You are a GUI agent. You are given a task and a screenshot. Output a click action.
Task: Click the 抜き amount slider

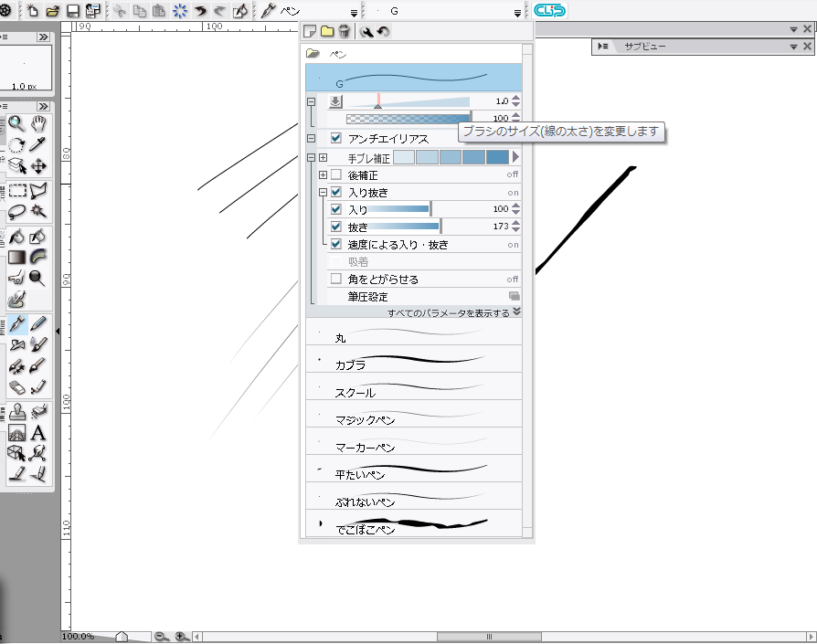point(404,227)
